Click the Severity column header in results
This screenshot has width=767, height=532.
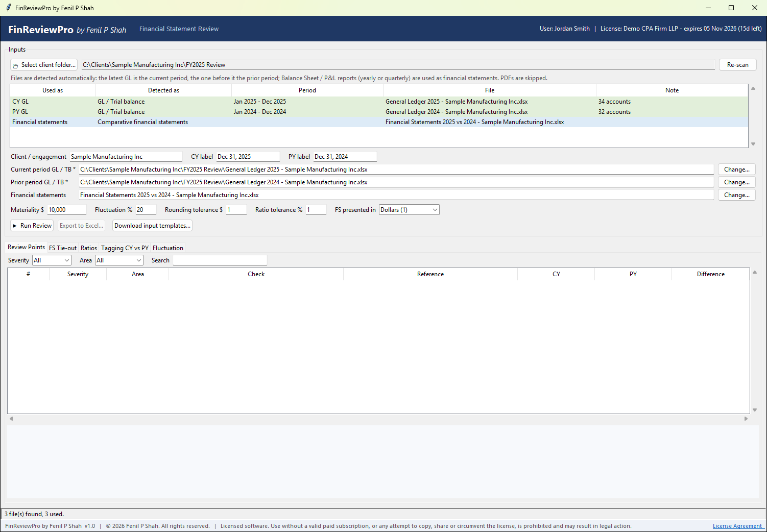pyautogui.click(x=78, y=274)
